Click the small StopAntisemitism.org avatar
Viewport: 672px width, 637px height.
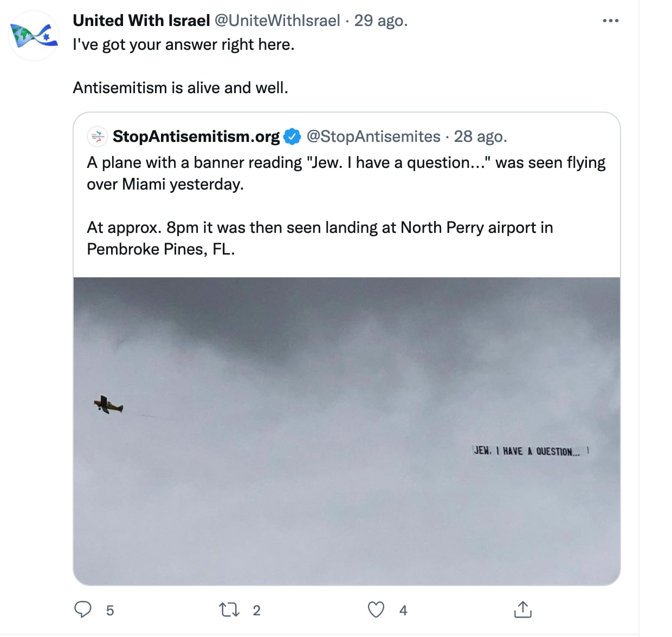97,136
